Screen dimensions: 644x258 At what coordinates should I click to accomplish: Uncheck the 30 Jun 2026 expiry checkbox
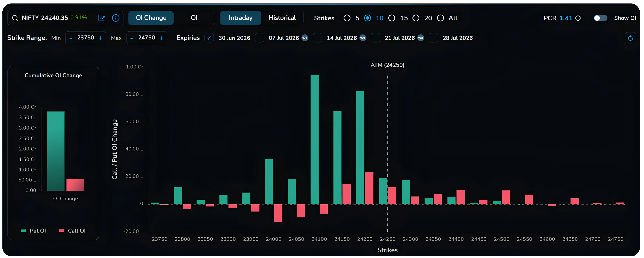(x=209, y=38)
